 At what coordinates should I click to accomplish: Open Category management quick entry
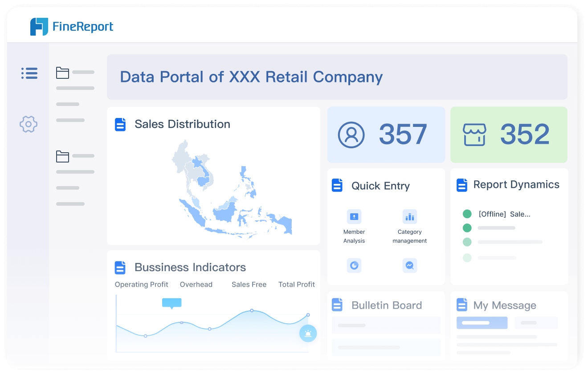[409, 217]
